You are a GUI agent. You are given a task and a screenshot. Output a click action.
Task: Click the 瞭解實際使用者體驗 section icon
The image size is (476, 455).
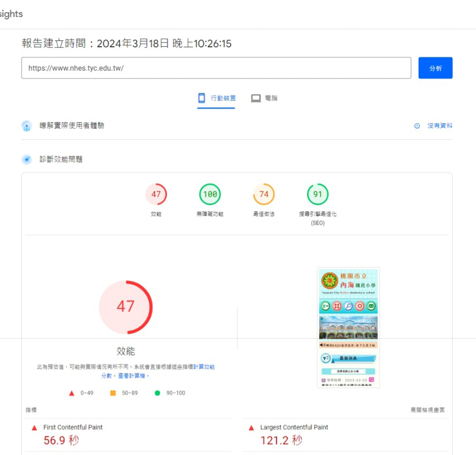coord(27,126)
